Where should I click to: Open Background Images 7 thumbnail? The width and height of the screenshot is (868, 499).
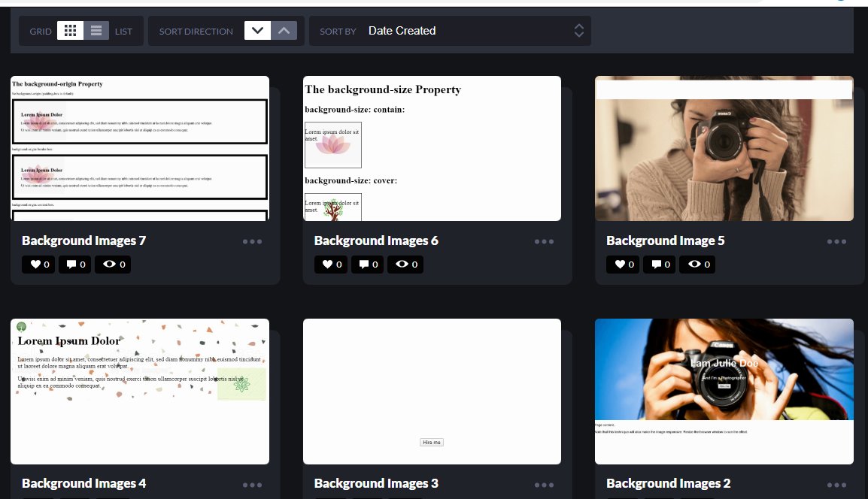(140, 148)
